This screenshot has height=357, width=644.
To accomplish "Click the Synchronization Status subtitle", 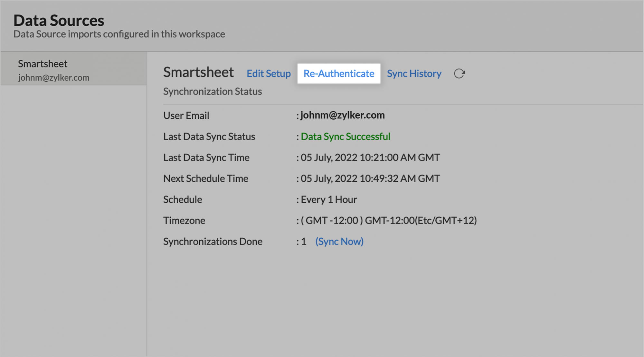I will [x=213, y=92].
